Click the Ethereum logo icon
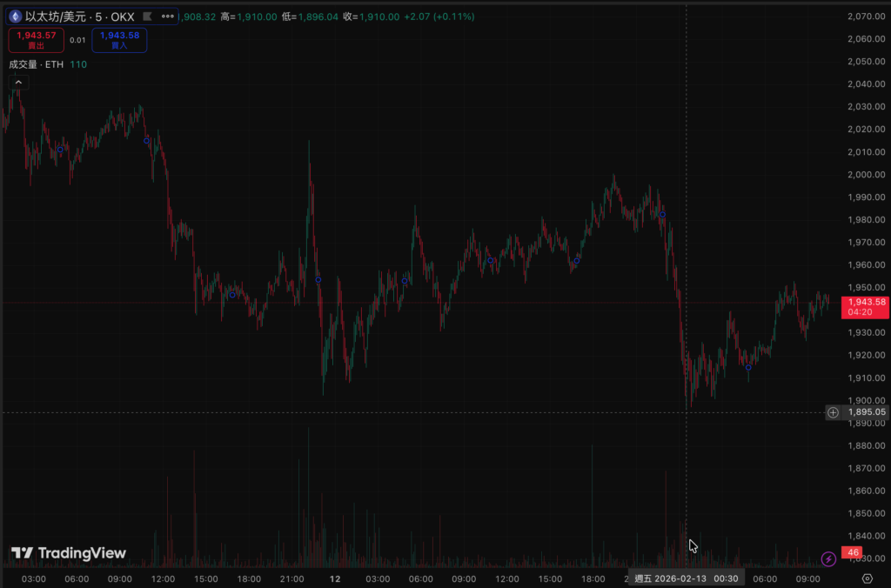Screen dimensions: 891x588 coord(15,17)
